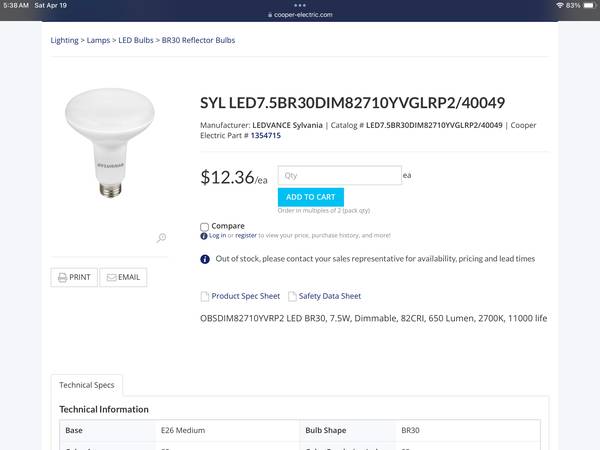600x450 pixels.
Task: Click the Qty input field
Action: (338, 175)
